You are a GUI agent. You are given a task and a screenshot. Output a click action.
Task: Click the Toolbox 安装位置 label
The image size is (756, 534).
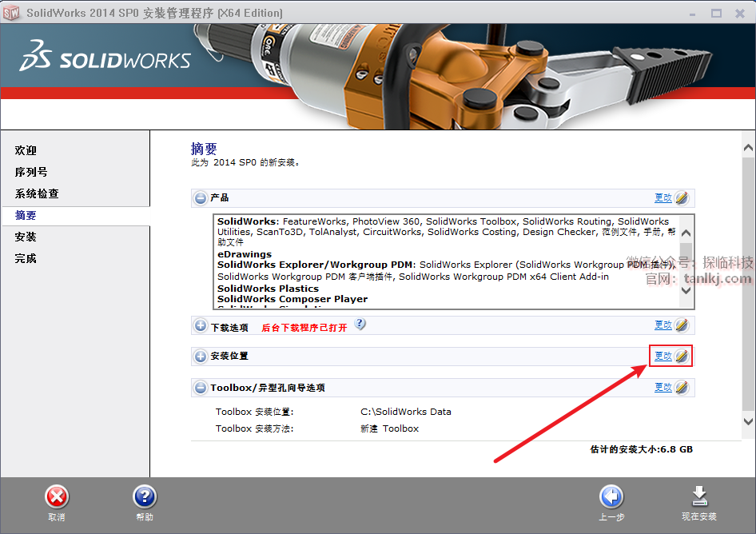tap(255, 412)
